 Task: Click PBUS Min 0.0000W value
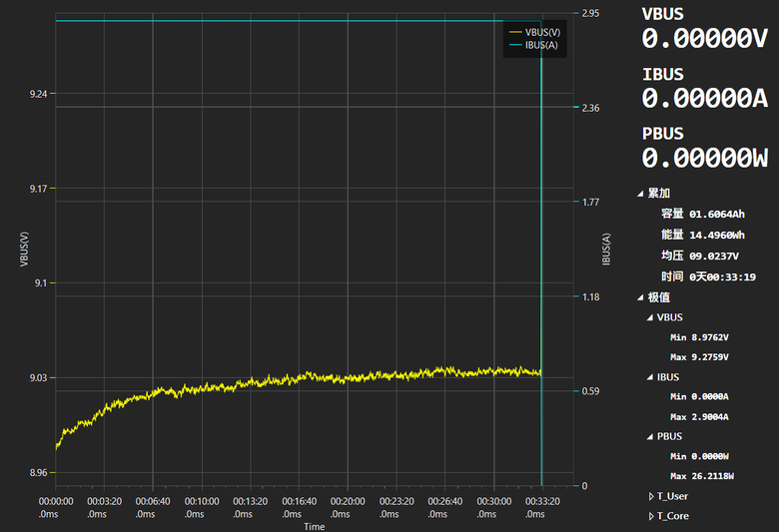(710, 456)
